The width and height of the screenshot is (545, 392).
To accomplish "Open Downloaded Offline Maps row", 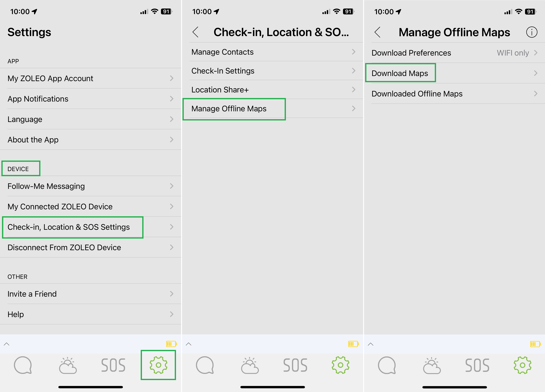I will [455, 94].
